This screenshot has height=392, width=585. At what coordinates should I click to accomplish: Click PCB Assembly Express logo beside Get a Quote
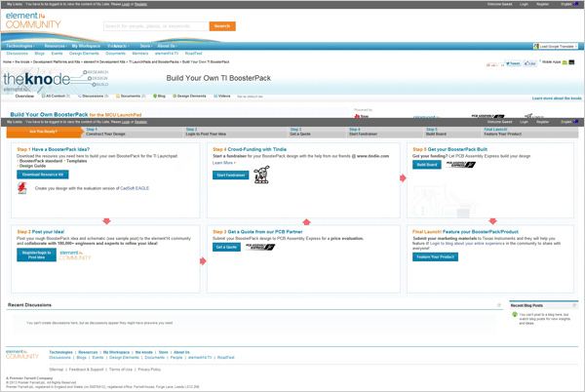pos(260,247)
